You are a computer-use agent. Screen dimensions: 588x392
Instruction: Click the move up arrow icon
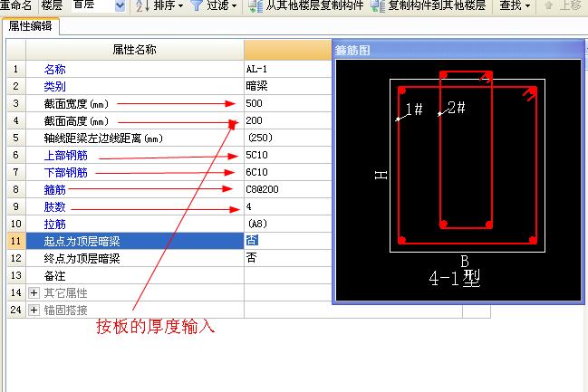[x=548, y=5]
